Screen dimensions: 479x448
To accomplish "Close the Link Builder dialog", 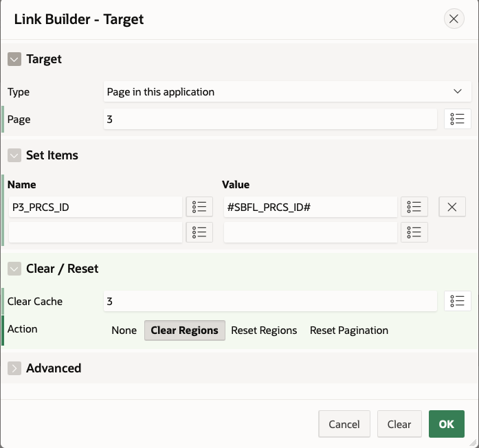I will [x=454, y=19].
